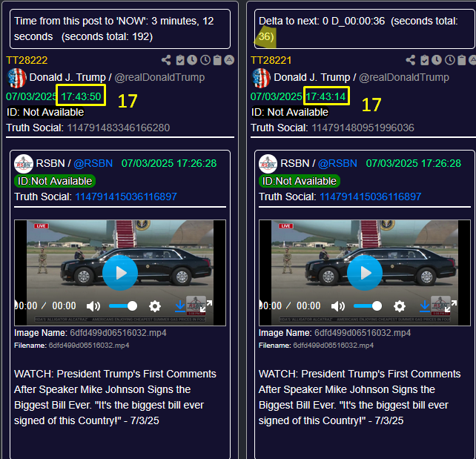Screen dimensions: 476x459
Task: Click Truth Social ID 114791480951996036
Action: pyautogui.click(x=363, y=128)
